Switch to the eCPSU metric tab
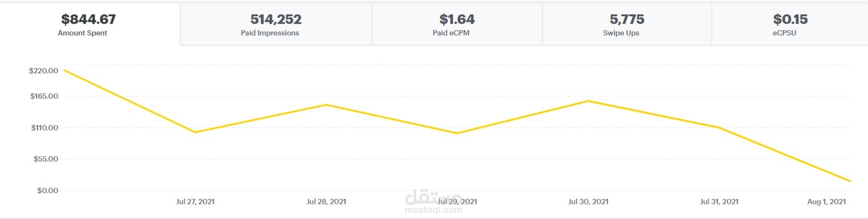Screen dimensions: 868x219 tap(790, 24)
